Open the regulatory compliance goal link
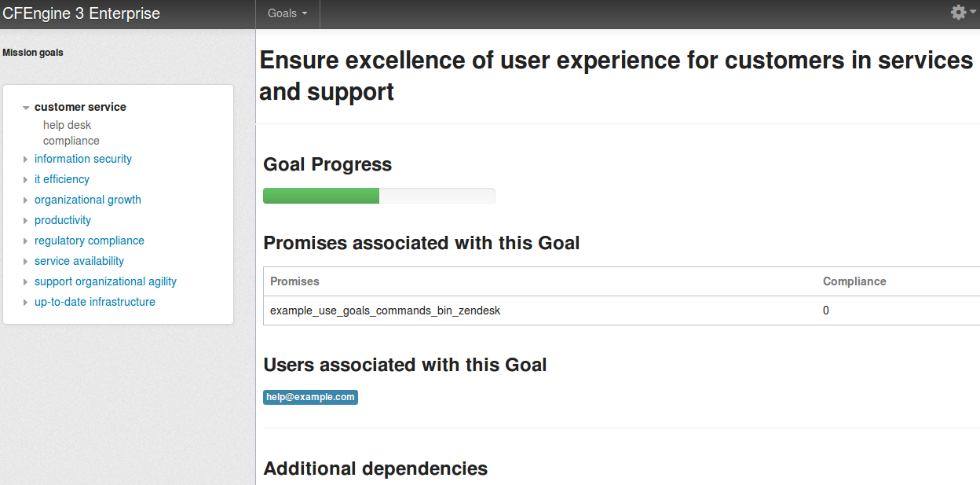980x485 pixels. pos(90,241)
